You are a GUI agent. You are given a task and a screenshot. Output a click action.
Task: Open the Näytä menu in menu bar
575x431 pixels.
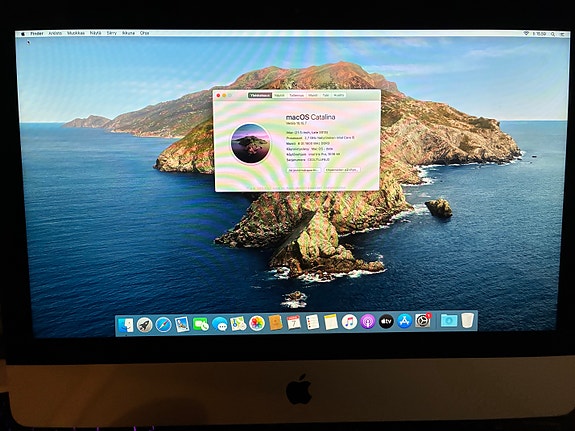pyautogui.click(x=96, y=33)
